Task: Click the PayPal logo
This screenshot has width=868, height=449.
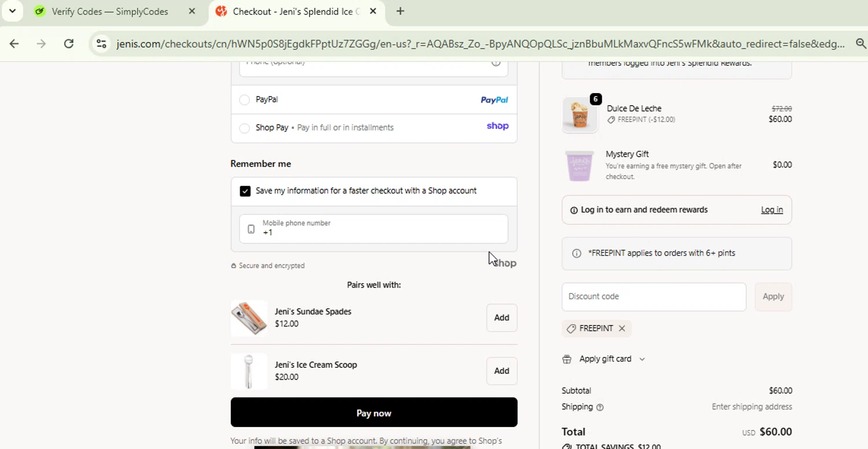Action: point(494,100)
